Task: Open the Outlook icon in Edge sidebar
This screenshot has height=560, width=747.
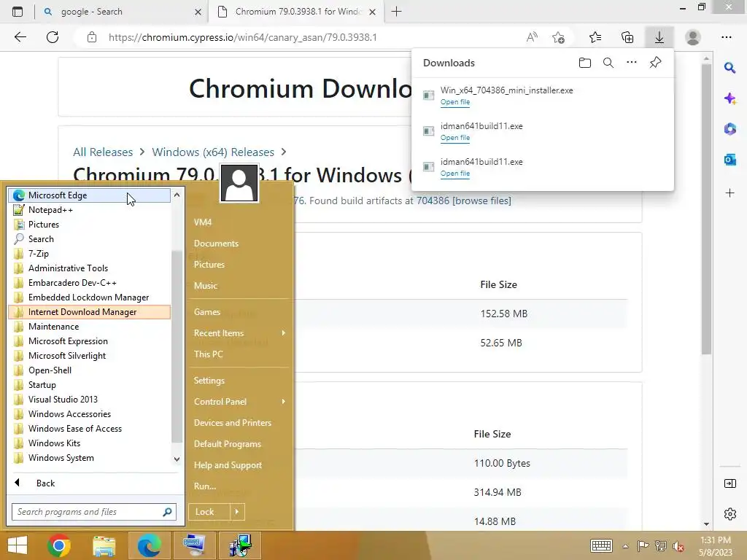Action: tap(729, 160)
